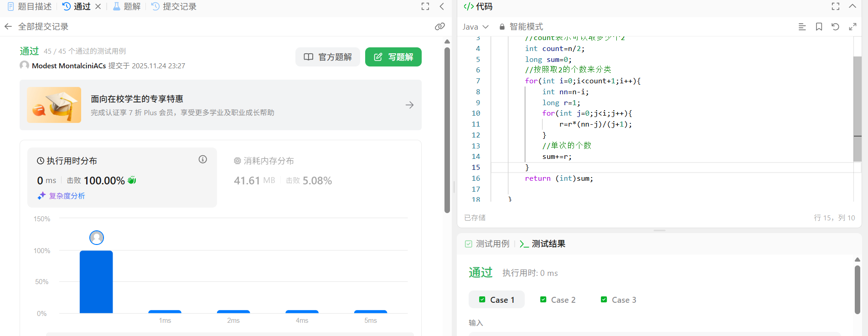868x336 pixels.
Task: Select Case 3 result
Action: (618, 300)
